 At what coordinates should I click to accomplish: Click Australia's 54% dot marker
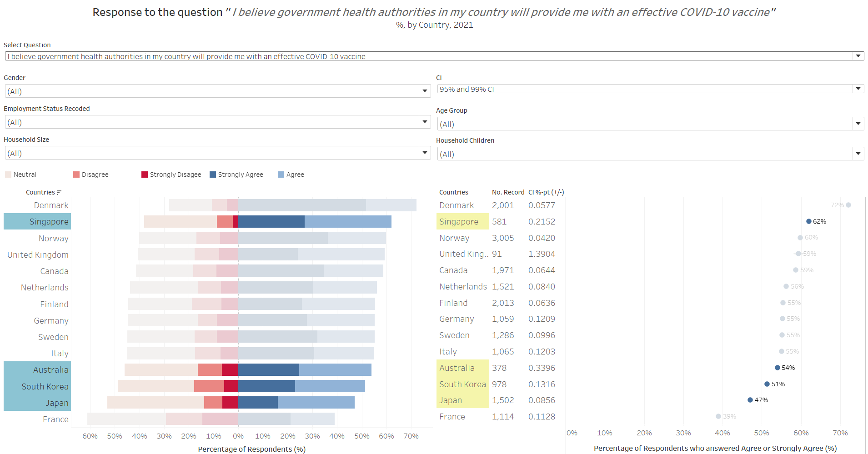point(777,368)
